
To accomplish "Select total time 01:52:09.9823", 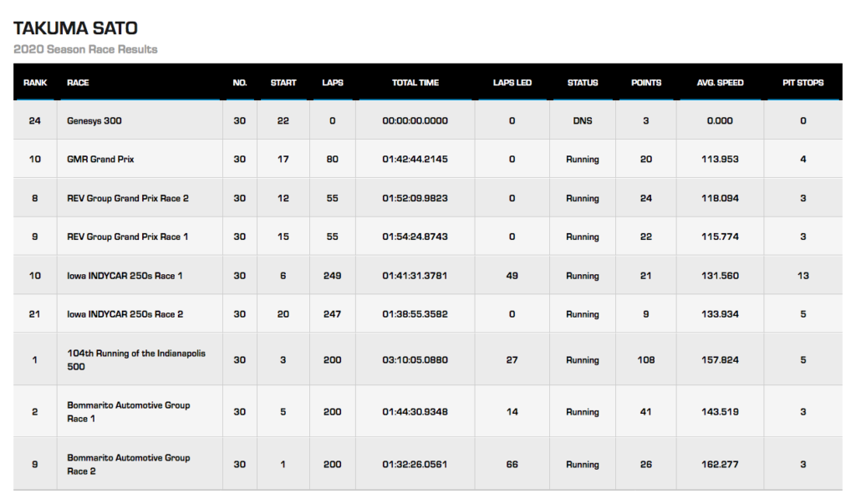I will (x=415, y=198).
